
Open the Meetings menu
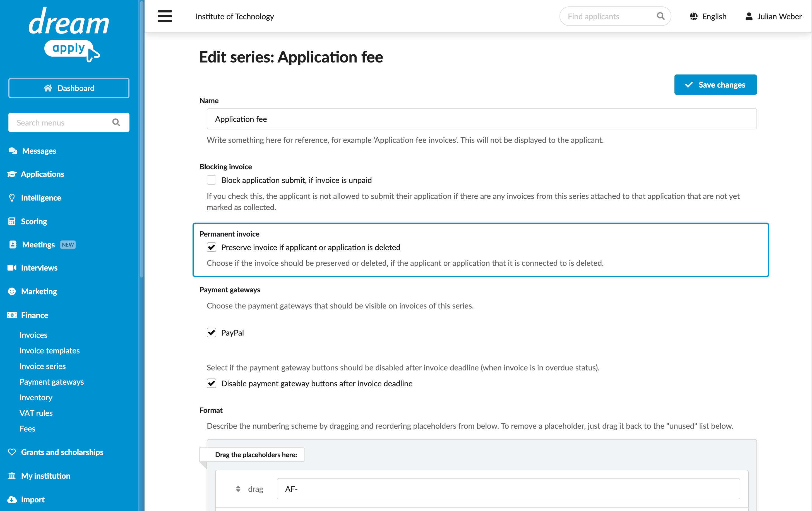tap(39, 244)
